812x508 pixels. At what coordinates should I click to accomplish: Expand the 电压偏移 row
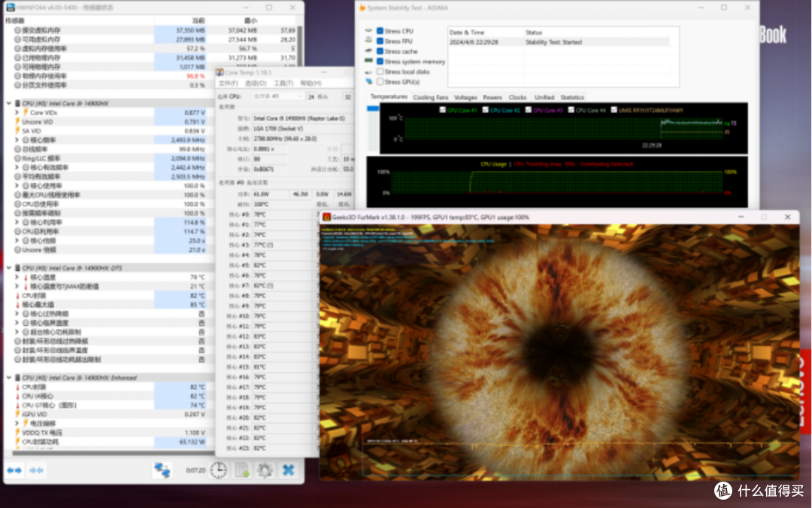click(x=17, y=423)
